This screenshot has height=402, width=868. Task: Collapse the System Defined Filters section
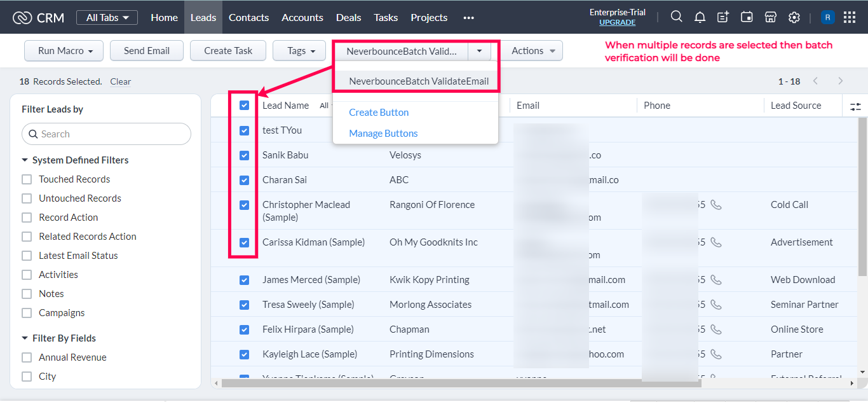pyautogui.click(x=25, y=160)
